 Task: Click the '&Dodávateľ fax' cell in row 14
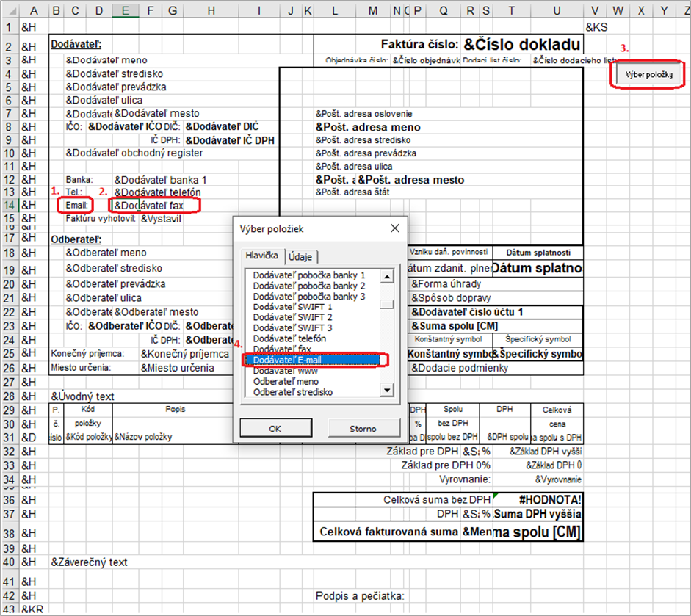[149, 206]
